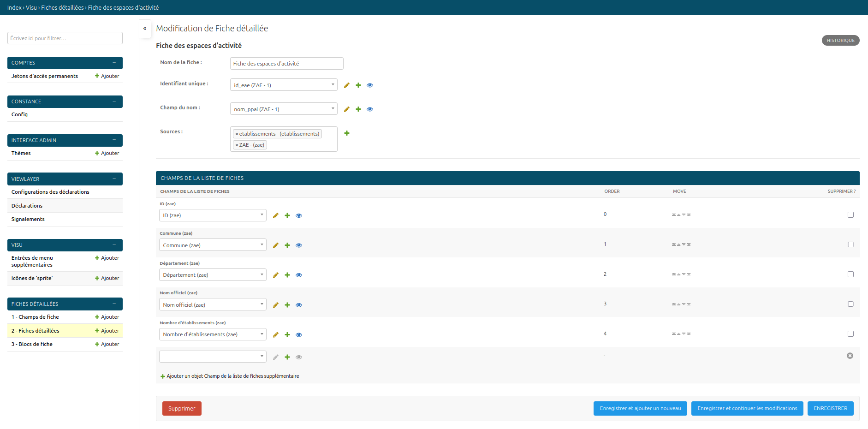Image resolution: width=868 pixels, height=429 pixels.
Task: Add a field from the ID (zae) row plus icon
Action: (x=287, y=215)
